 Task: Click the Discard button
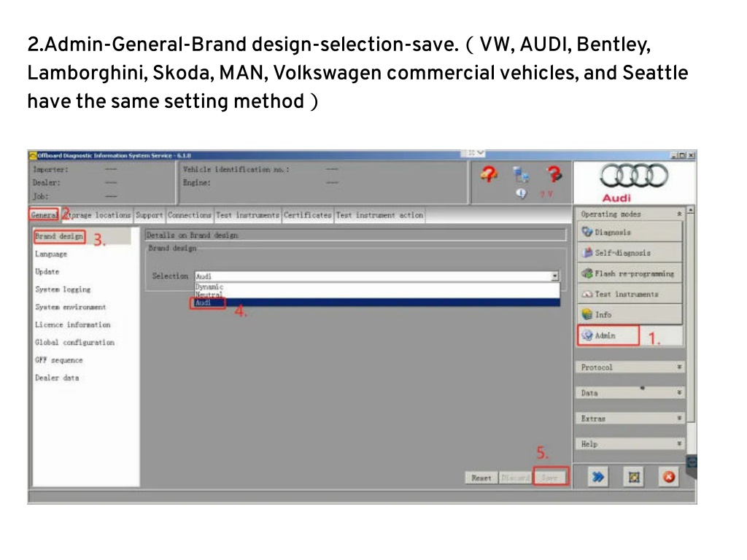point(515,478)
